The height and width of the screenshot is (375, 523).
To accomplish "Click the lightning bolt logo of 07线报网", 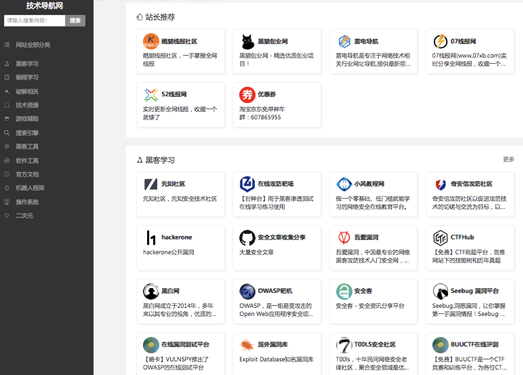I will coord(440,41).
